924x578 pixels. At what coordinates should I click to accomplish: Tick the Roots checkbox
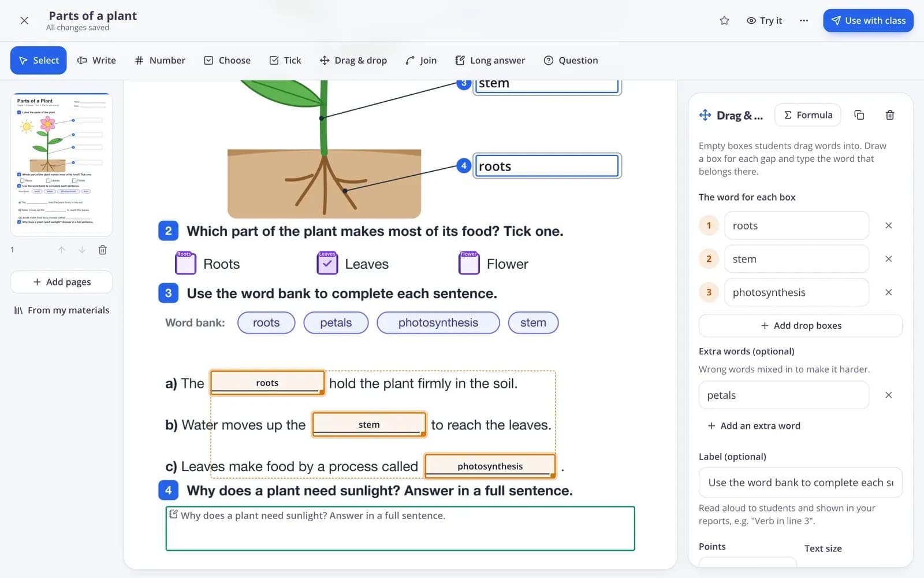click(x=185, y=264)
